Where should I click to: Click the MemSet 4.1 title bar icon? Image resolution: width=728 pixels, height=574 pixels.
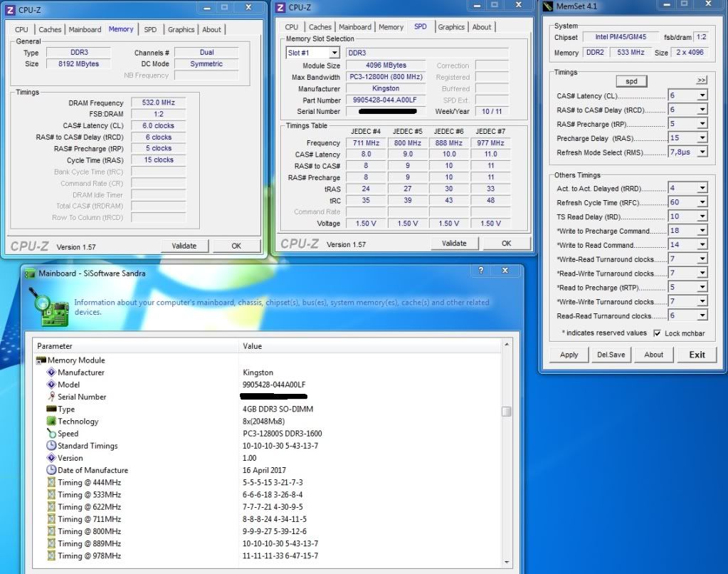click(x=549, y=6)
